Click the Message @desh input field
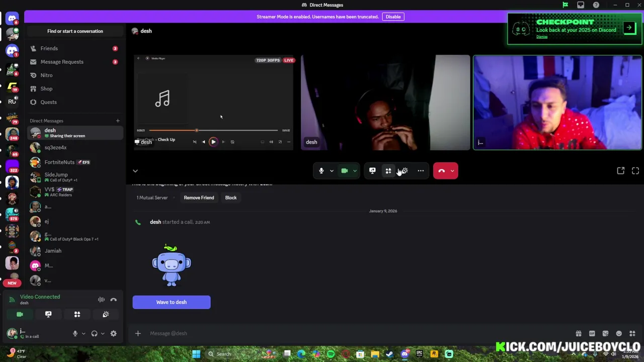This screenshot has width=644, height=362. (357, 333)
